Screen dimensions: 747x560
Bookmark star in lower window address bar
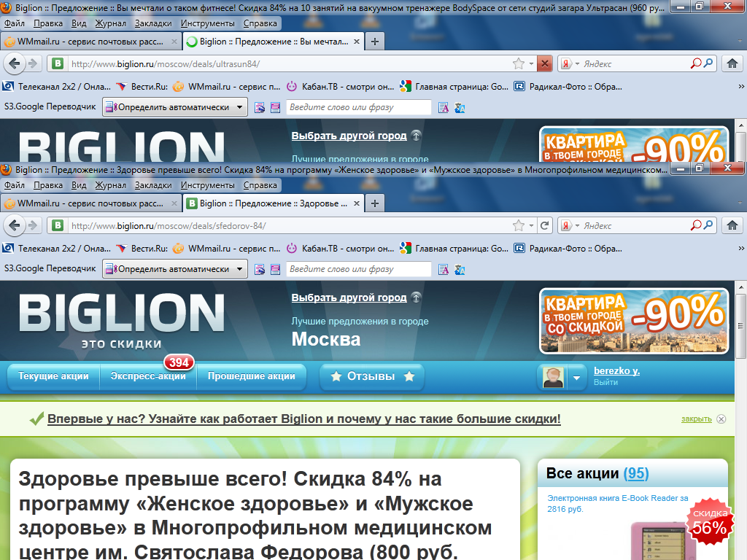click(519, 225)
